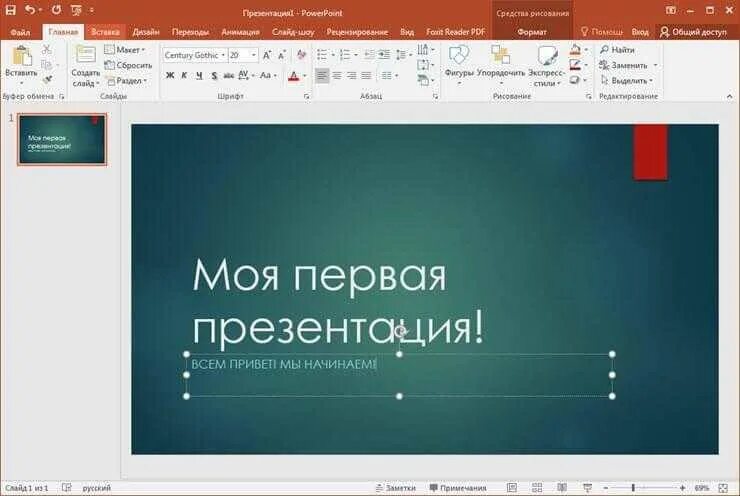
Task: Collapse the ribbon with the chevron
Action: pos(730,96)
